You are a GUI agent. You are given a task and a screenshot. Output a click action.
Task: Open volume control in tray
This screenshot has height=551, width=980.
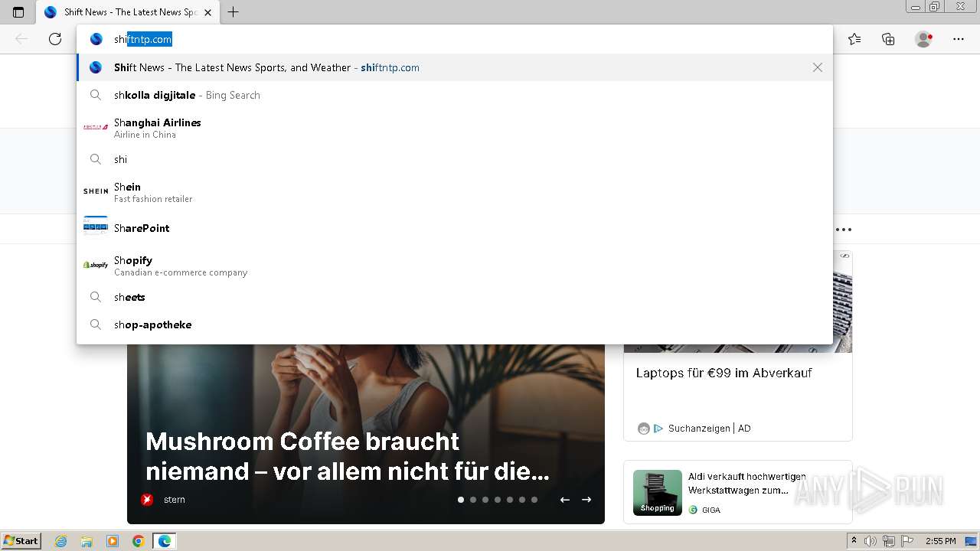coord(871,541)
